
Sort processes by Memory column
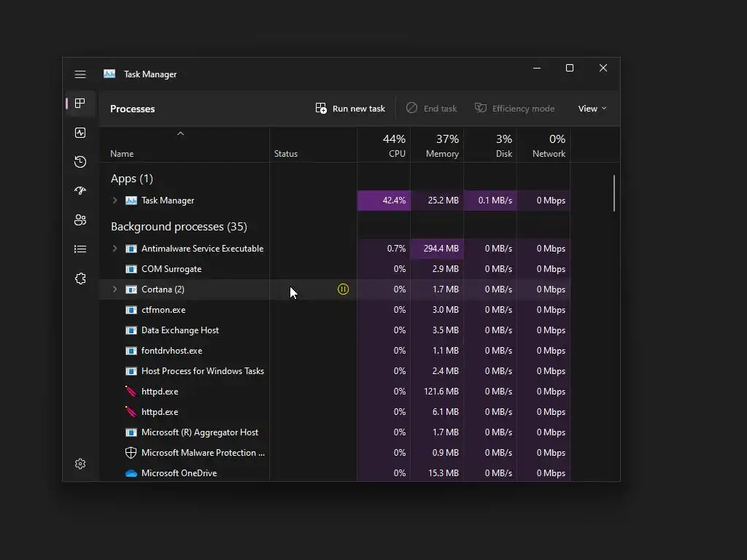point(437,145)
